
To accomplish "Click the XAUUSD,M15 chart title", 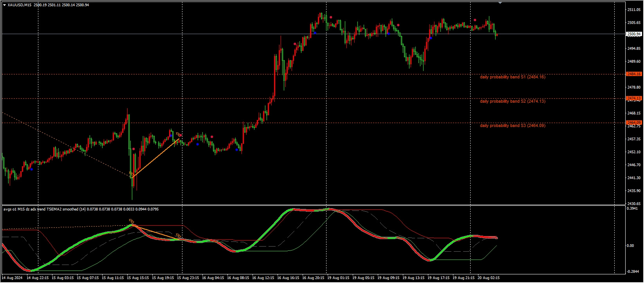I will coord(20,5).
